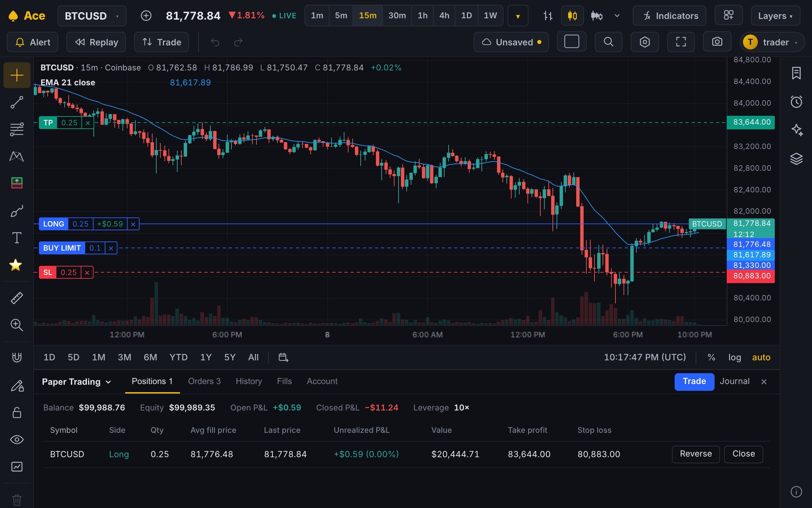Viewport: 812px width, 508px height.
Task: Open the History tab
Action: click(x=249, y=381)
